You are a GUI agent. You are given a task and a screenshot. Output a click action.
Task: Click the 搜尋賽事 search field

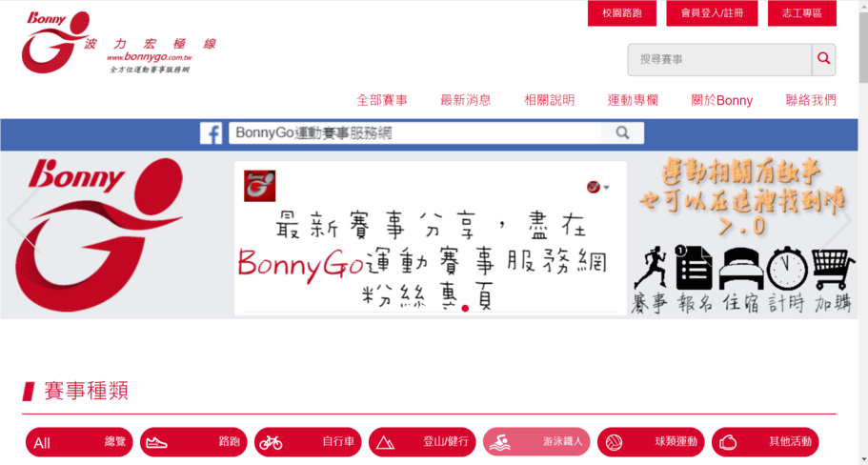[x=719, y=59]
